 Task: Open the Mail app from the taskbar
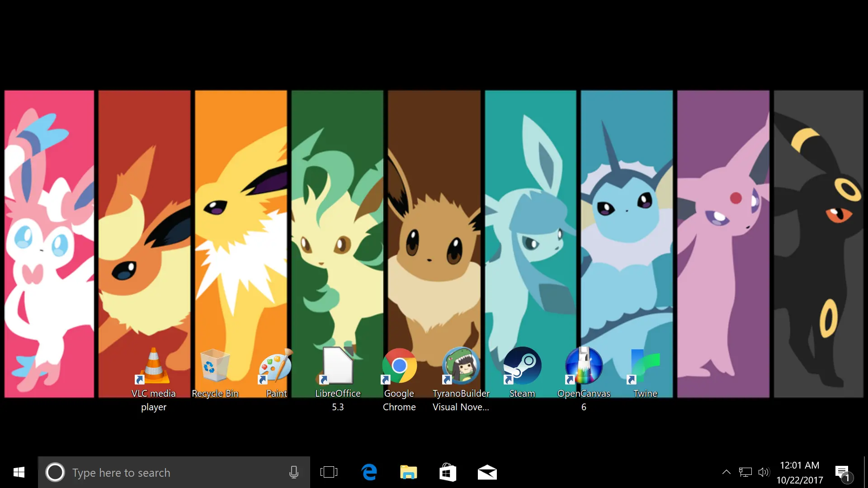pyautogui.click(x=487, y=472)
